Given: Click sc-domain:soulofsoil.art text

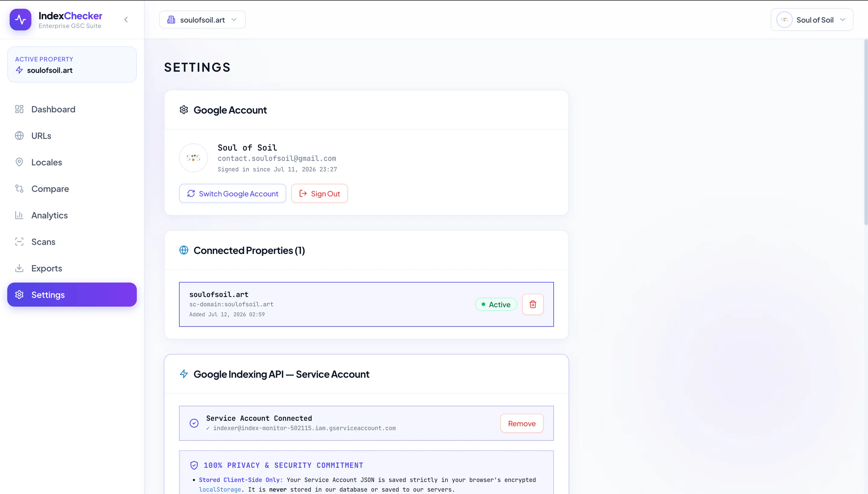Looking at the screenshot, I should click(231, 304).
